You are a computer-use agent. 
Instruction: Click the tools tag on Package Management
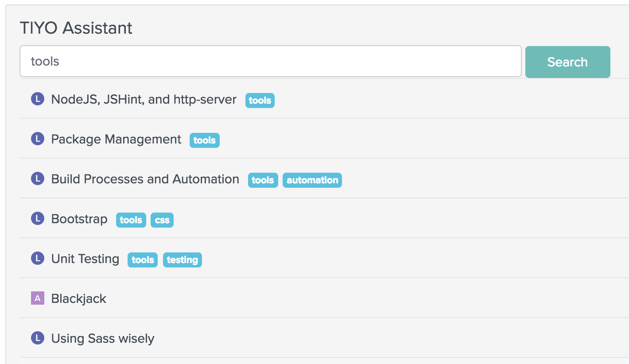[205, 140]
